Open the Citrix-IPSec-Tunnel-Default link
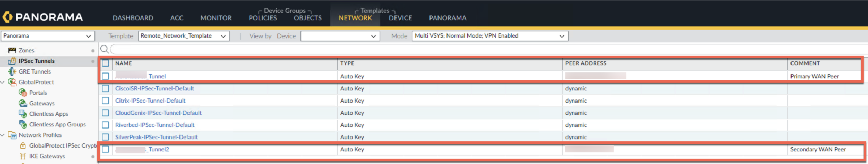Viewport: 868px width, 164px height. pyautogui.click(x=150, y=101)
